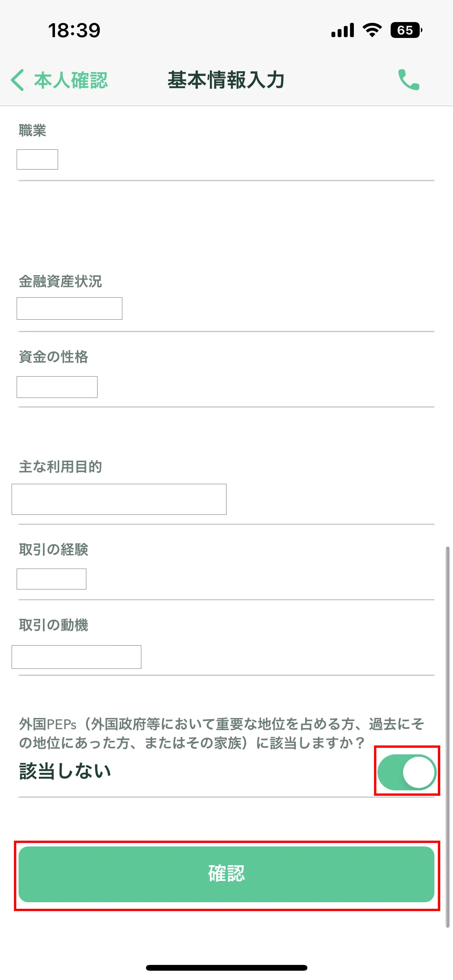Open the 職業 selection field
The image size is (453, 980).
click(x=37, y=159)
